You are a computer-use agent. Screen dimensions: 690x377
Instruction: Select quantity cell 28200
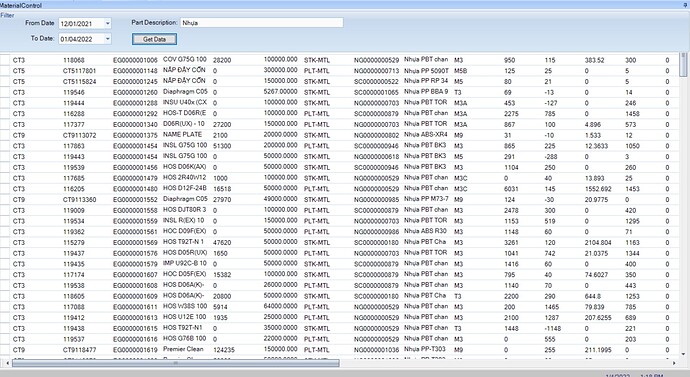point(222,60)
